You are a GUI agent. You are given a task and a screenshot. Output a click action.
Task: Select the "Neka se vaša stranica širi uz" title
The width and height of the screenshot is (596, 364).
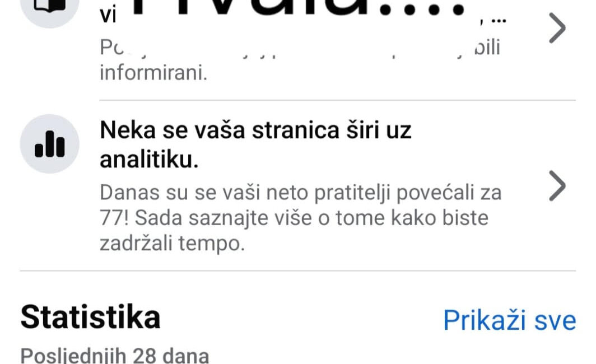[255, 130]
